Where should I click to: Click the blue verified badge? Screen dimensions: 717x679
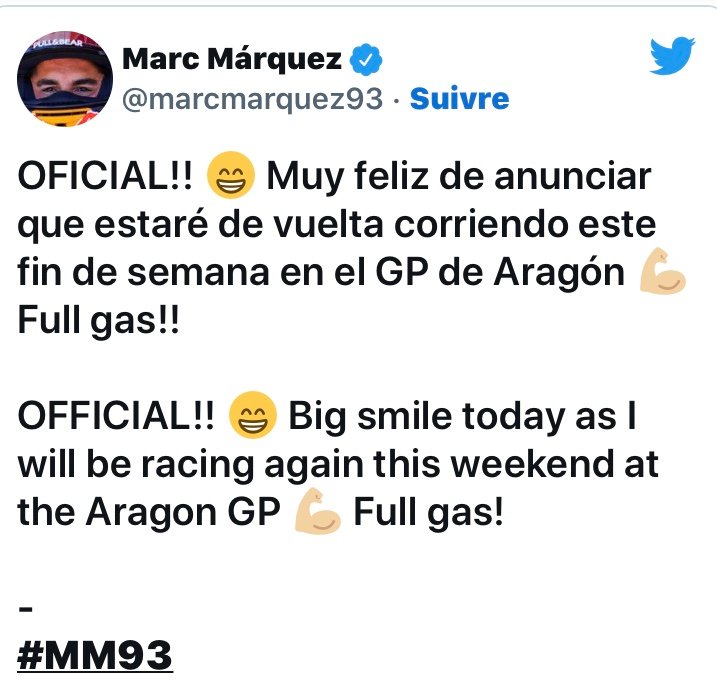pyautogui.click(x=366, y=59)
